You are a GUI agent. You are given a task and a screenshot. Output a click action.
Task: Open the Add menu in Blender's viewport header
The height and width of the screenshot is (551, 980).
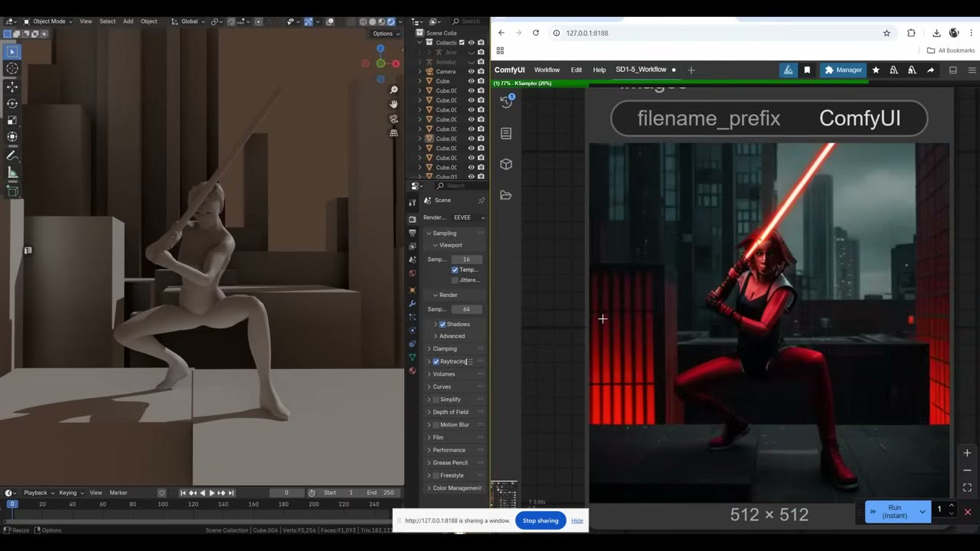pos(128,21)
